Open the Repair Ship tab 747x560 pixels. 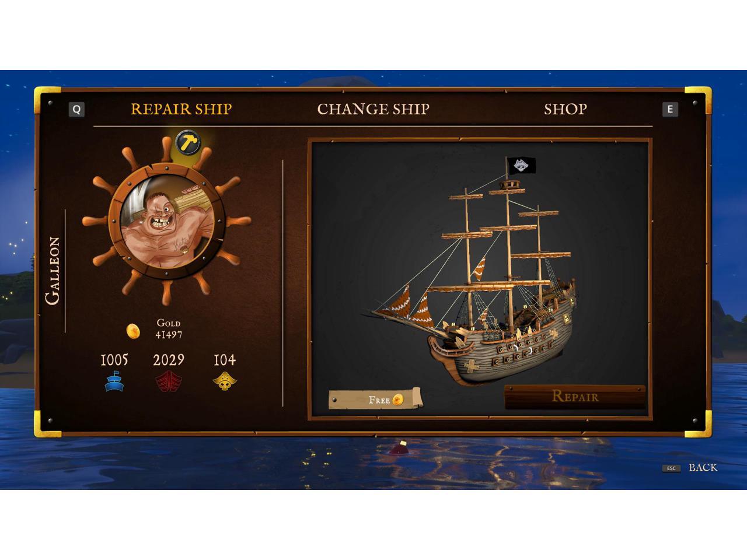(x=181, y=109)
